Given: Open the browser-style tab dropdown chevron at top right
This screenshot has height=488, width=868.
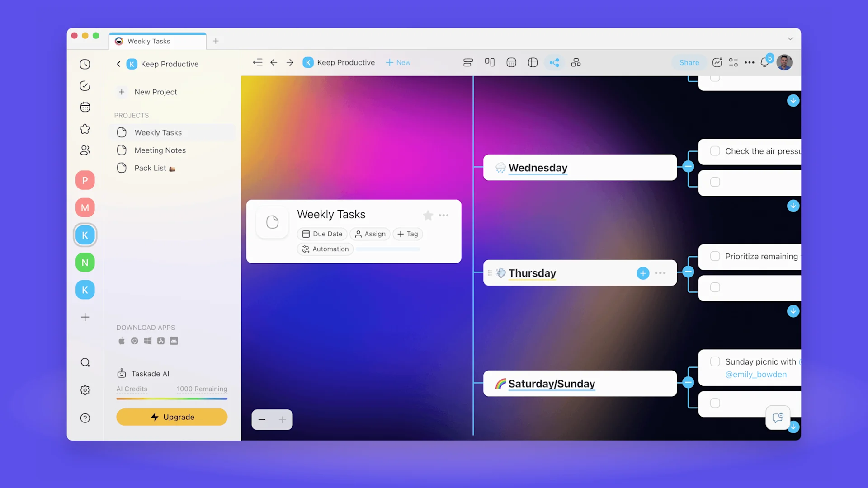Looking at the screenshot, I should [x=790, y=39].
